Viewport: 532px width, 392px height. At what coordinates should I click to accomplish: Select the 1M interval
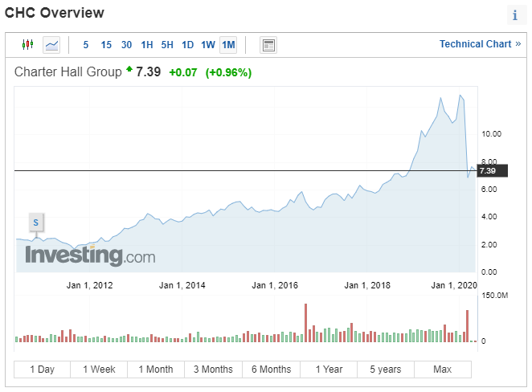point(228,45)
